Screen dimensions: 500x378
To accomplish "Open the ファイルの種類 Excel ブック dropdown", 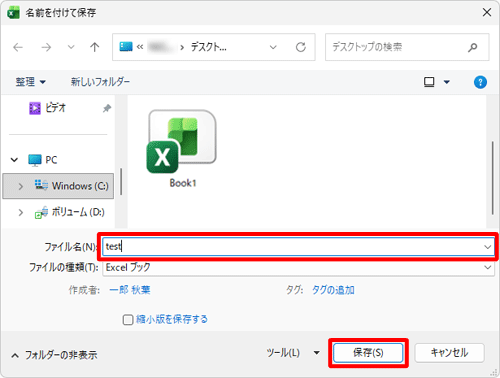I will (299, 267).
